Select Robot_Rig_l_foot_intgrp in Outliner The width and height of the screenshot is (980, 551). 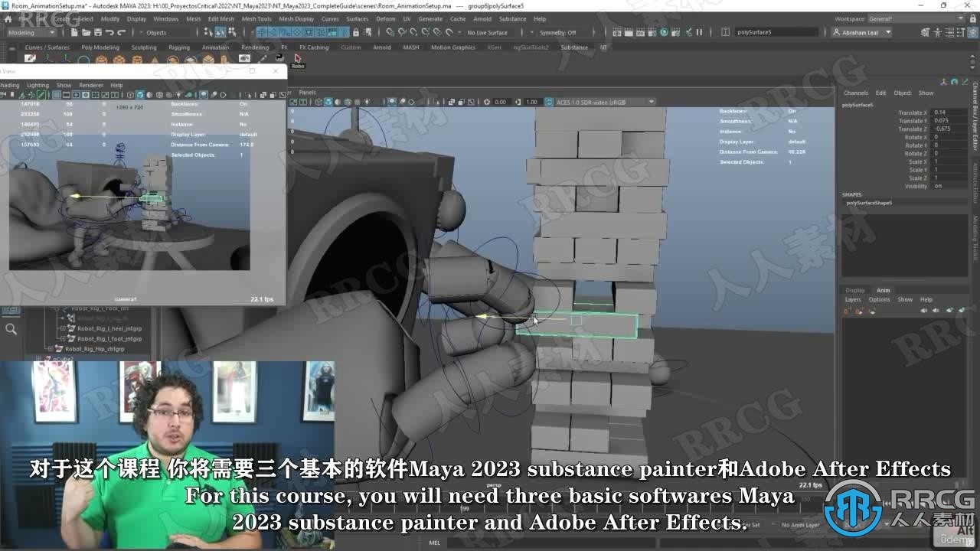pyautogui.click(x=109, y=338)
